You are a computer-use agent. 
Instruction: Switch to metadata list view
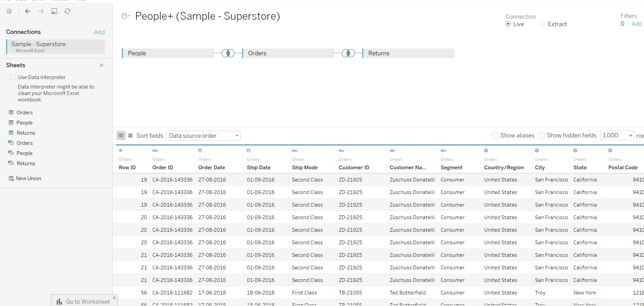(x=130, y=136)
